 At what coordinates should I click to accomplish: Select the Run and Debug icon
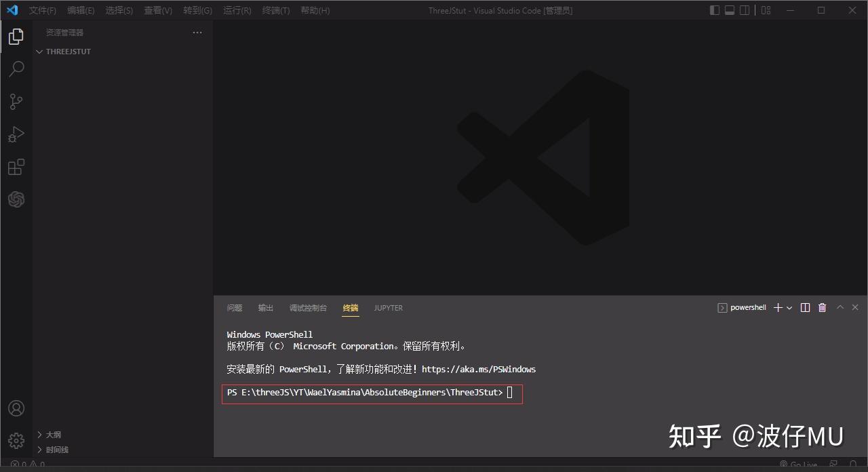[16, 134]
